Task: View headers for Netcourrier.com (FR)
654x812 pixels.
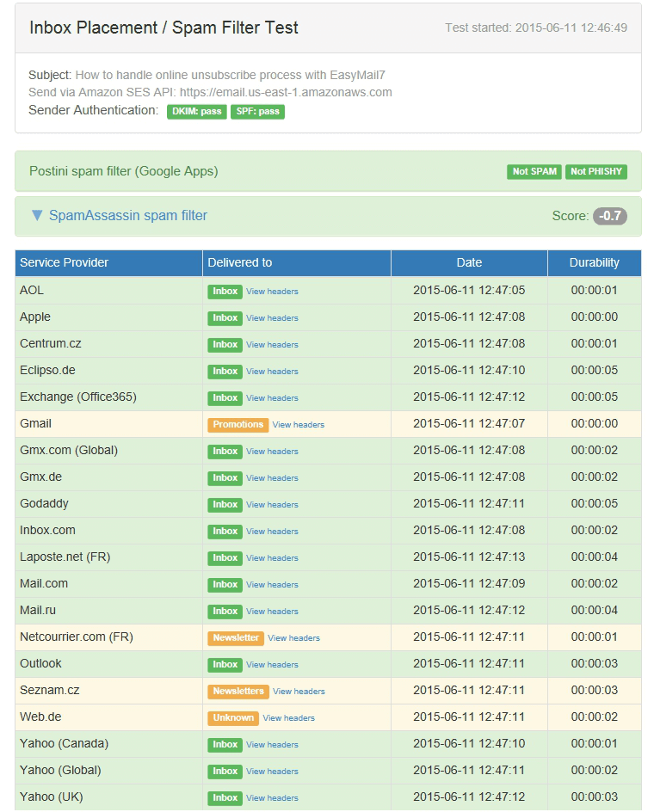Action: 293,638
